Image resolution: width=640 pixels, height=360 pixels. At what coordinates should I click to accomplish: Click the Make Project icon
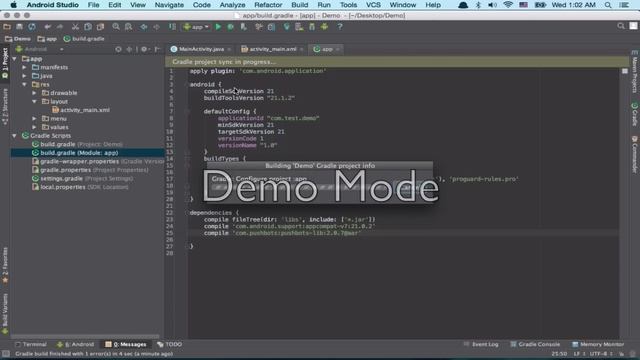(172, 27)
